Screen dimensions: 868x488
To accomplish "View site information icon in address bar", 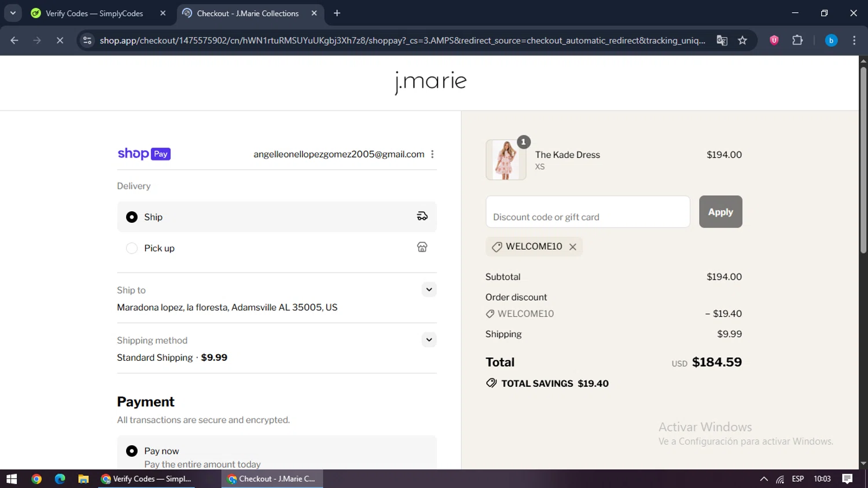I will 87,41.
